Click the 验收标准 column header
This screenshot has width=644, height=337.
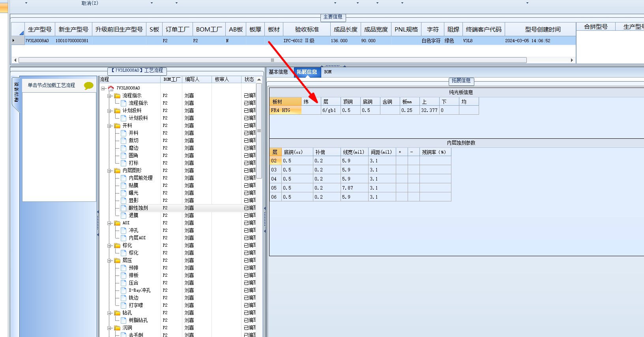point(307,30)
